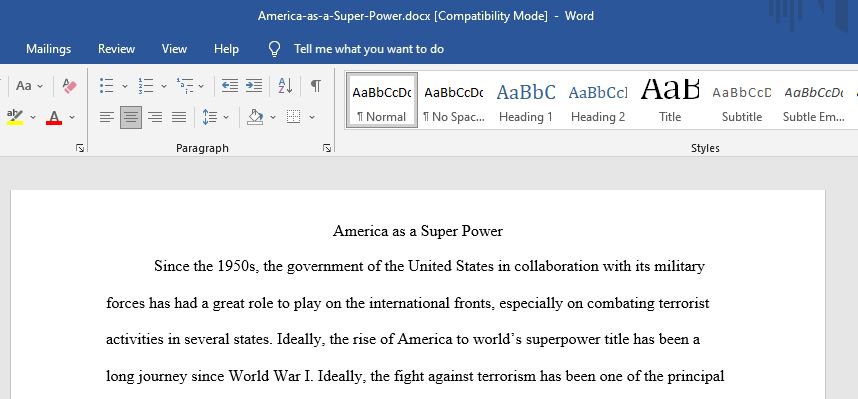This screenshot has height=399, width=858.
Task: Increase the paragraph indent
Action: (x=254, y=86)
